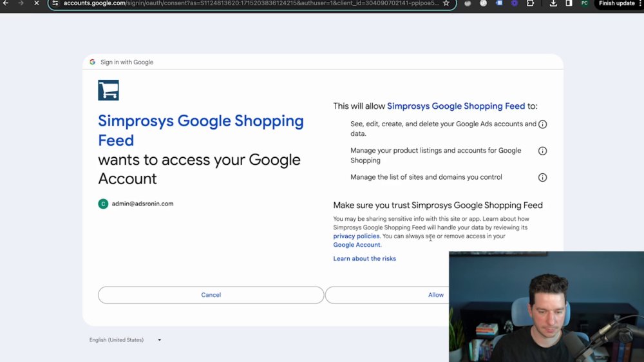Open the Chrome three-dot menu
The image size is (644, 362).
640,3
